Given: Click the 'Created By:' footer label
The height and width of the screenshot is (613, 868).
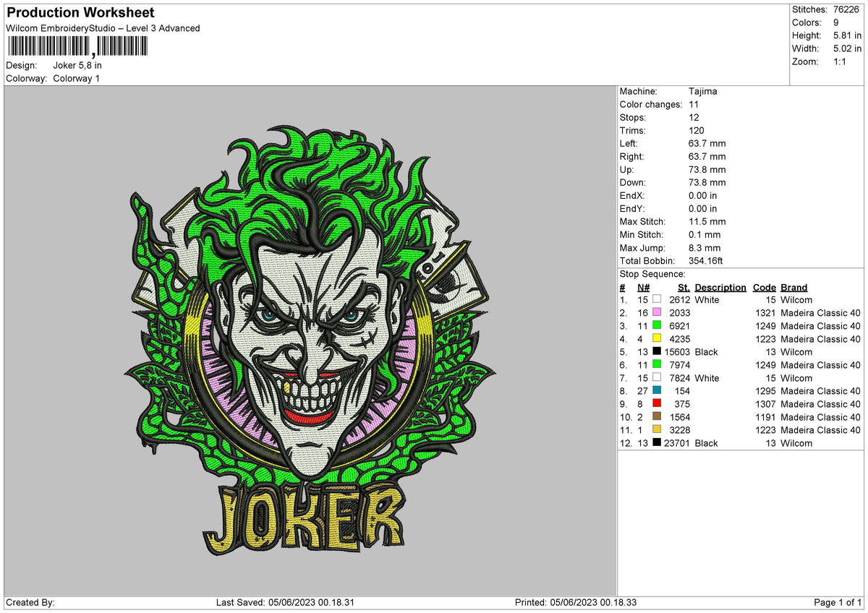Looking at the screenshot, I should [30, 603].
